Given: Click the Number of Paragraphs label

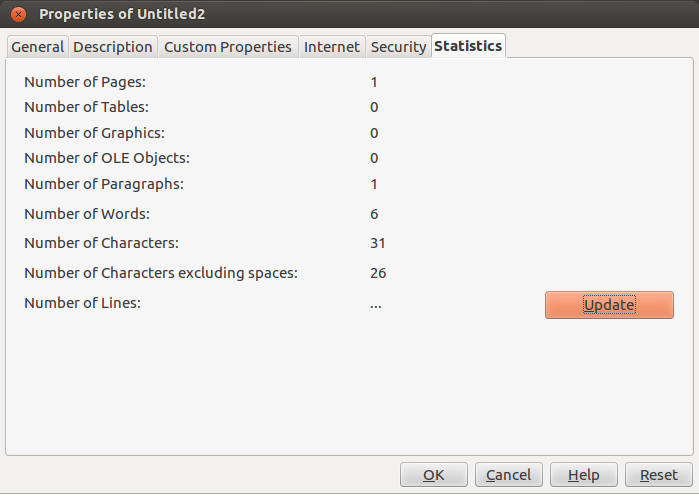Looking at the screenshot, I should [104, 184].
